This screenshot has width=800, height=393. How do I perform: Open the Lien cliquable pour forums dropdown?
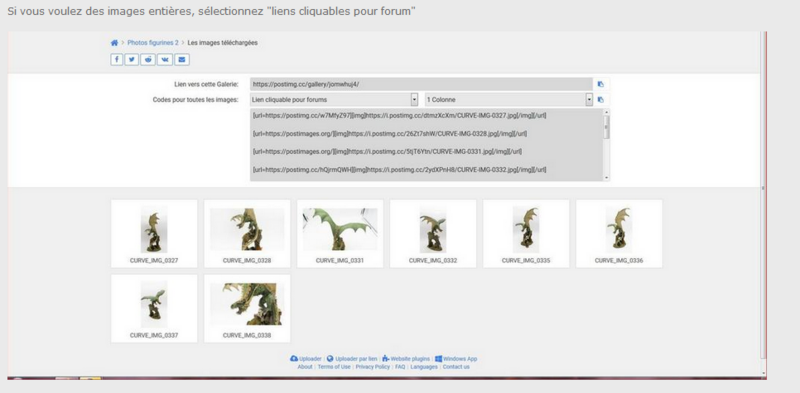[x=334, y=100]
